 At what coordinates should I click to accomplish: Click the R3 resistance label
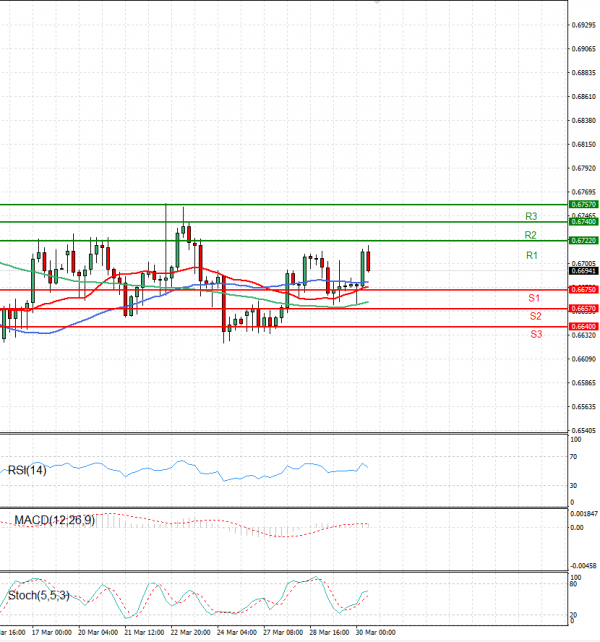[532, 216]
